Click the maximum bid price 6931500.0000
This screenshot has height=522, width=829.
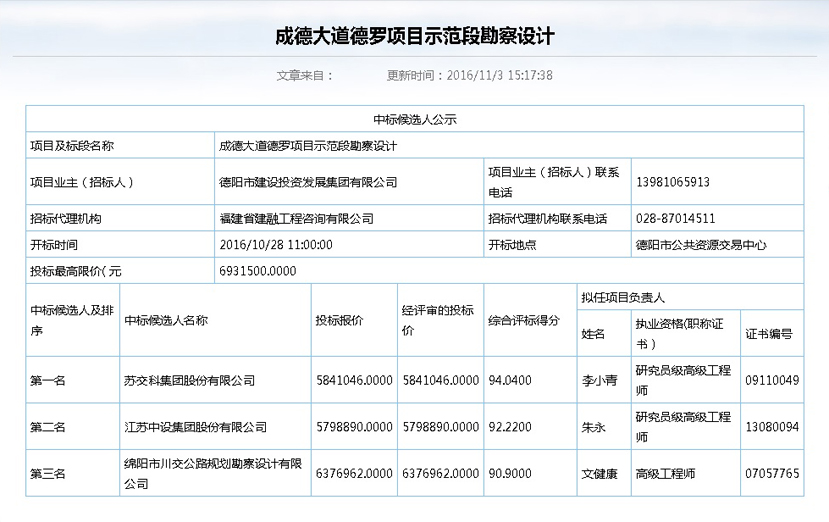point(257,271)
